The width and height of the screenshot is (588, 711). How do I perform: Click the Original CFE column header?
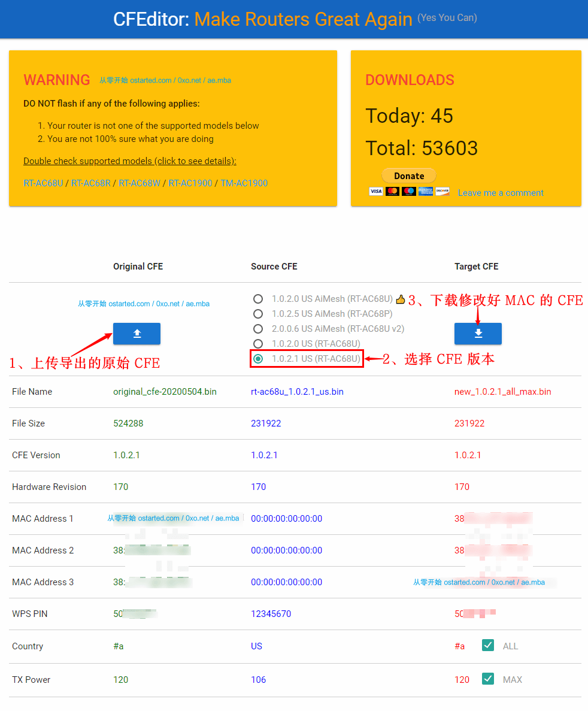tap(138, 267)
